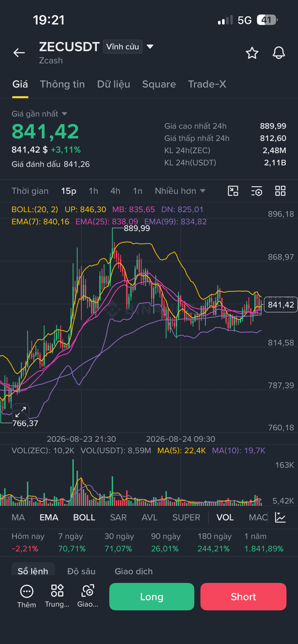The height and width of the screenshot is (644, 298).
Task: Tap the ZECUSDT pair title
Action: pos(69,47)
